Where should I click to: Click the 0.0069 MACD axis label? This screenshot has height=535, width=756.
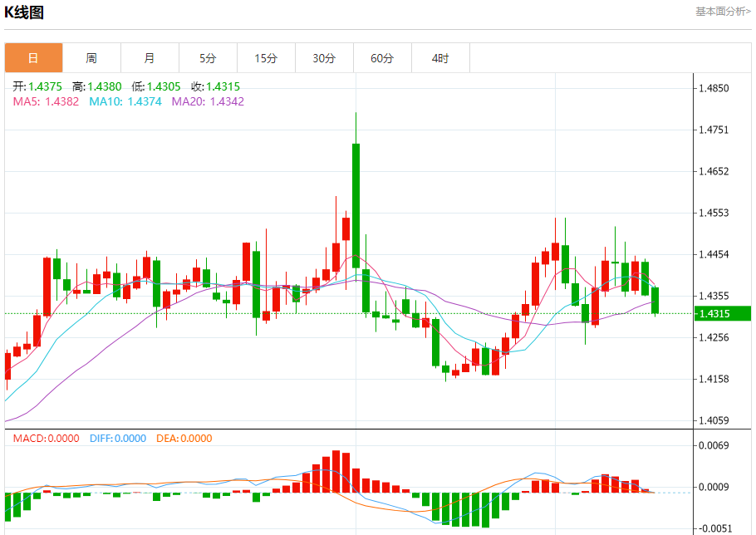tap(714, 445)
